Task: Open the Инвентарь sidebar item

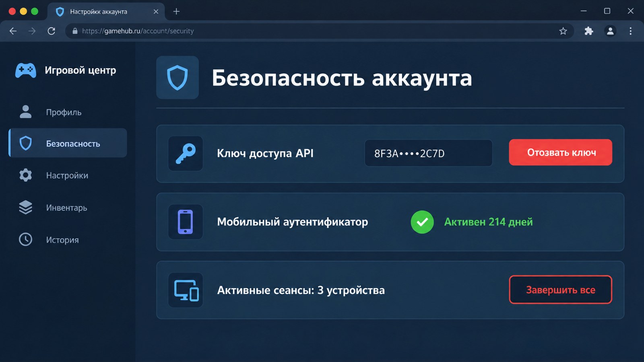Action: [68, 208]
